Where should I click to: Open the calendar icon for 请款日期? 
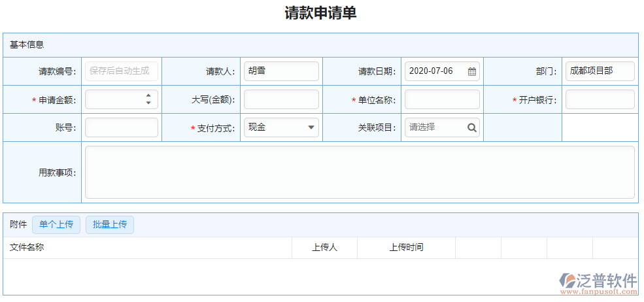(x=471, y=71)
